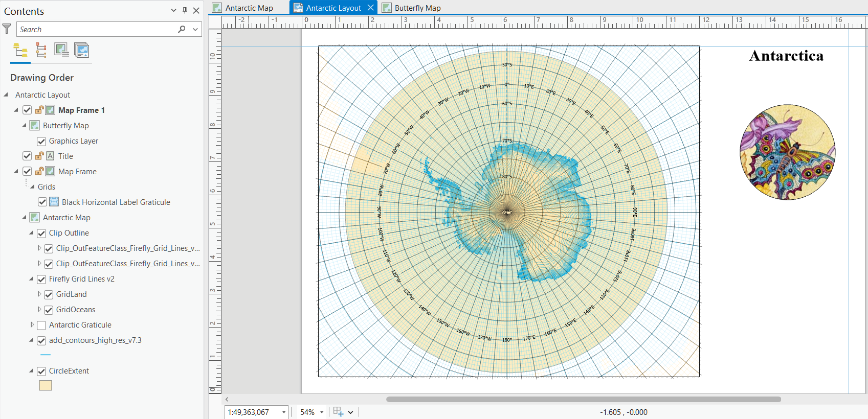Select the Title element in Contents
The width and height of the screenshot is (868, 419).
tap(65, 156)
